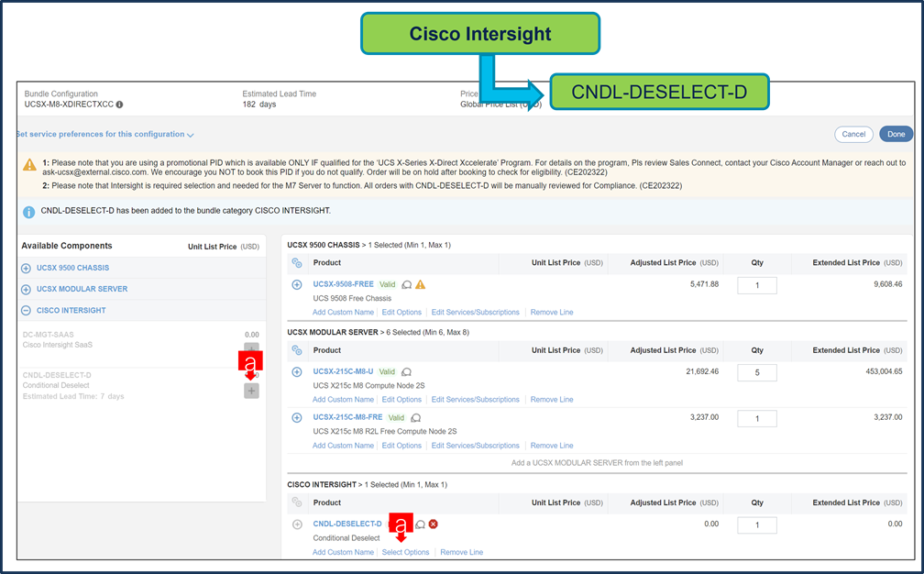
Task: Add CNDL-DESELECT-D with its plus button
Action: (251, 391)
